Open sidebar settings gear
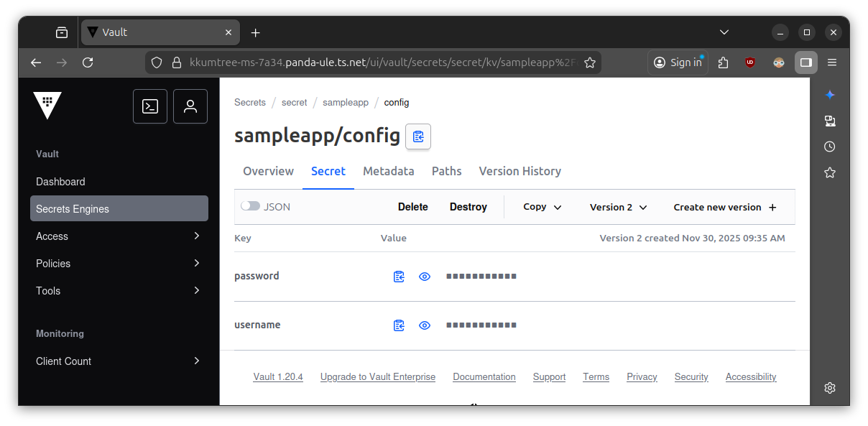Viewport: 868px width, 426px height. (x=830, y=388)
